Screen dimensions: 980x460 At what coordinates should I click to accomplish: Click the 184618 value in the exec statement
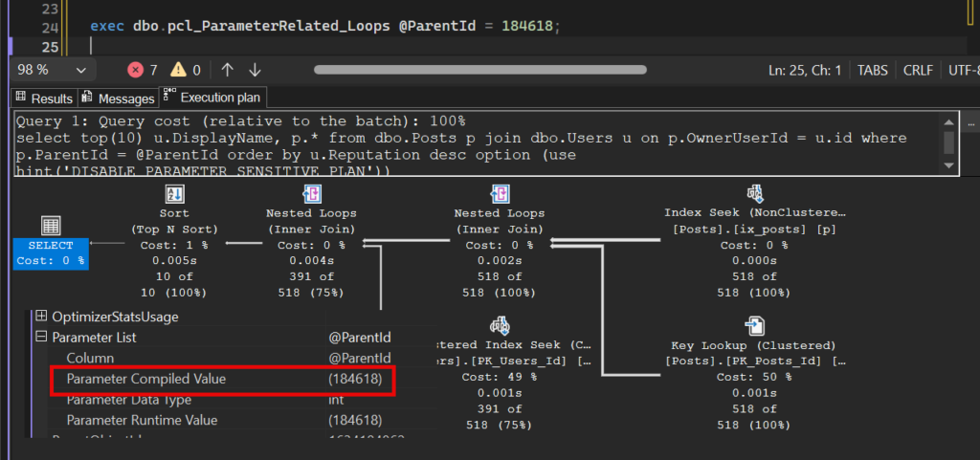point(528,26)
